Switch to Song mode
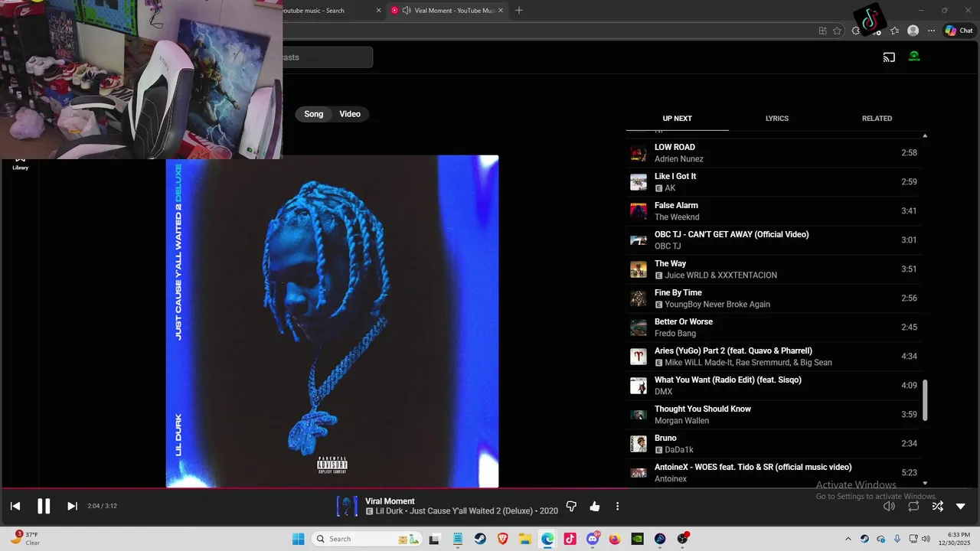 (314, 114)
